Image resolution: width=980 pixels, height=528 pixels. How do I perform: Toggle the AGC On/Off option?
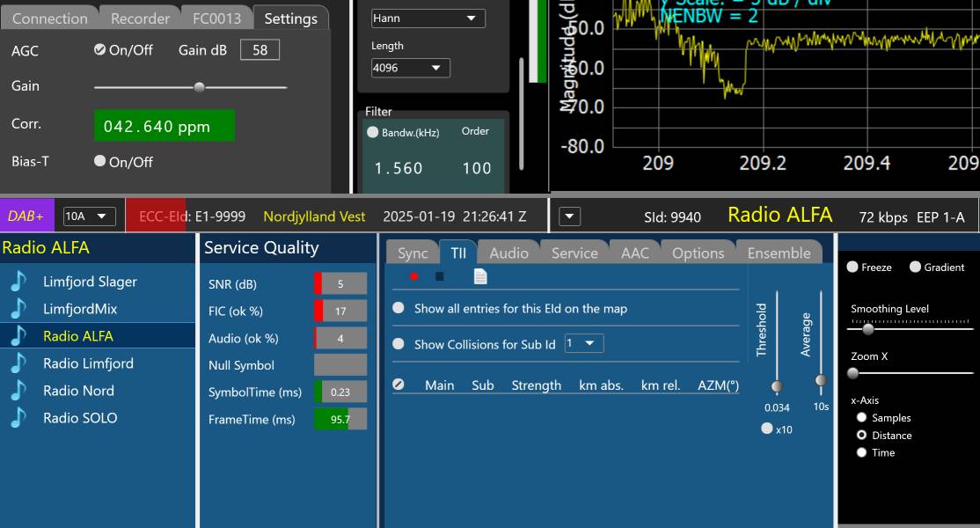100,49
